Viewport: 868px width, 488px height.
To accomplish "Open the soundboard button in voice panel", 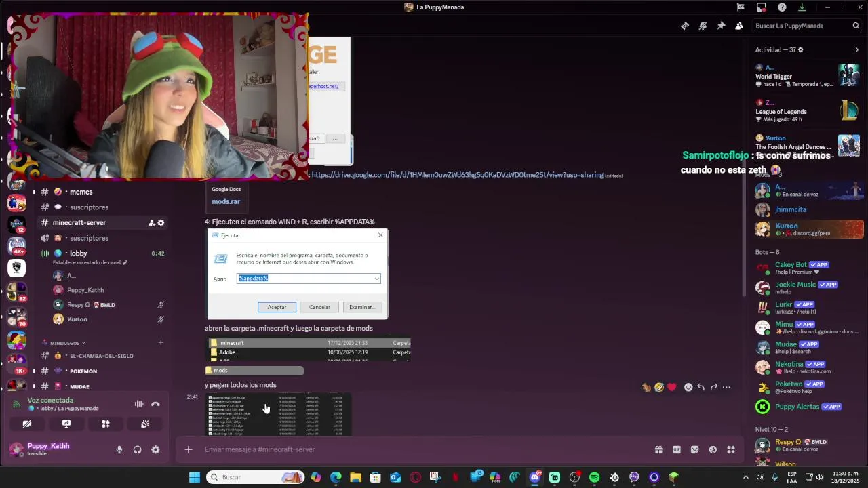I will [145, 424].
